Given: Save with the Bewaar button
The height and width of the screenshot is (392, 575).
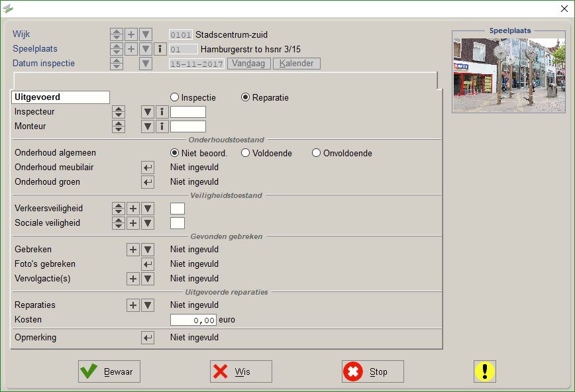Looking at the screenshot, I should (x=109, y=371).
